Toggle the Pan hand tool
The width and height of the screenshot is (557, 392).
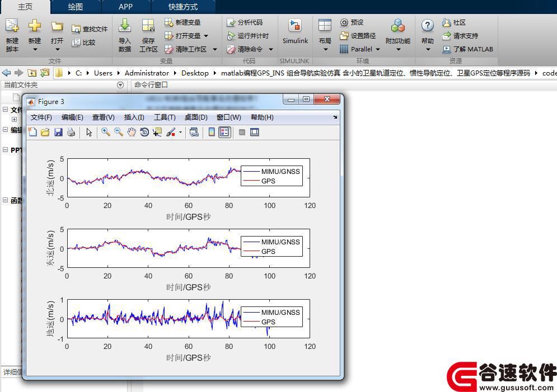(132, 133)
